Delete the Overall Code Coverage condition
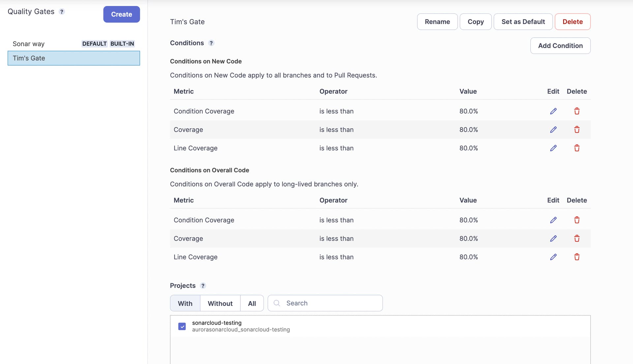Screen dimensions: 633x364 577,238
